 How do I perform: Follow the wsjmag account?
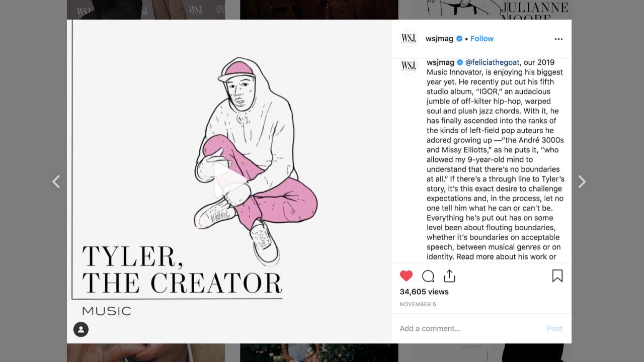(x=482, y=39)
